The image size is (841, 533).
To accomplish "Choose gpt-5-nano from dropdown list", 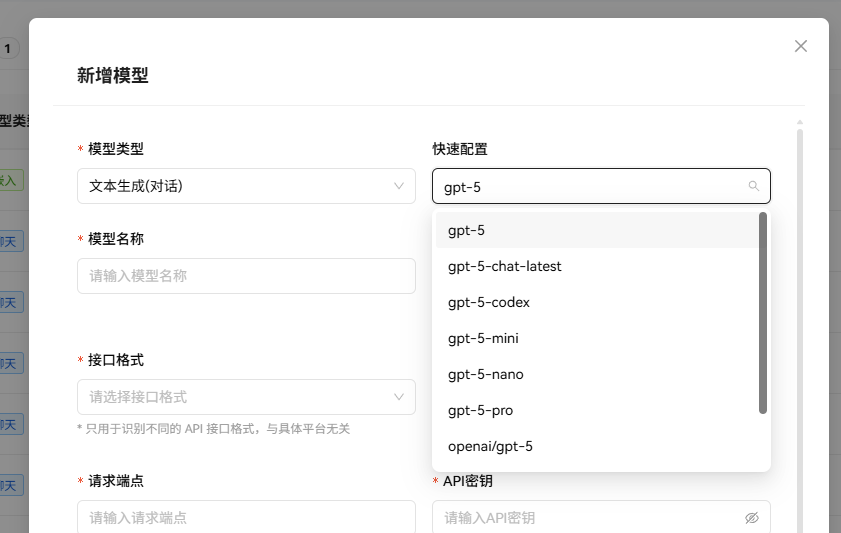I will click(485, 374).
